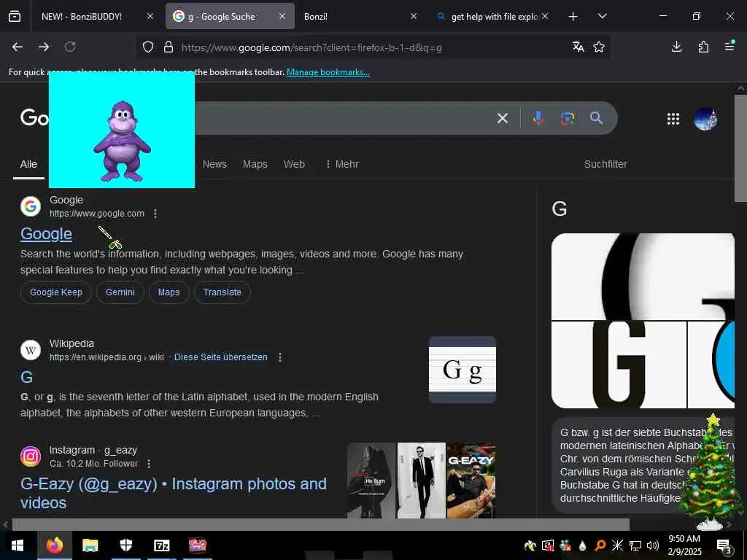
Task: Click Diese Seite übersetzen link
Action: coord(220,357)
